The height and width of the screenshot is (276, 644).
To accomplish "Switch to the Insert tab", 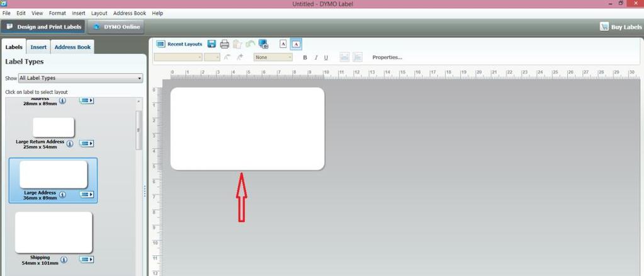I will 38,47.
